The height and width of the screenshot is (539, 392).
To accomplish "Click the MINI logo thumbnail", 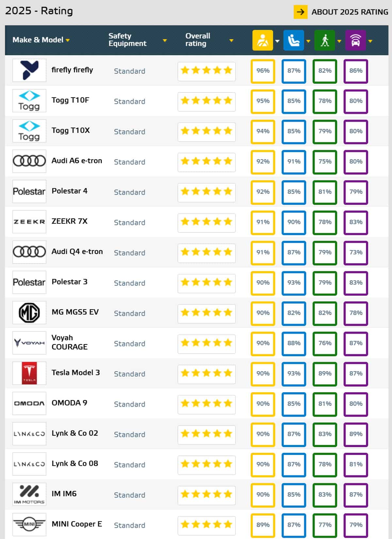I will tap(29, 524).
